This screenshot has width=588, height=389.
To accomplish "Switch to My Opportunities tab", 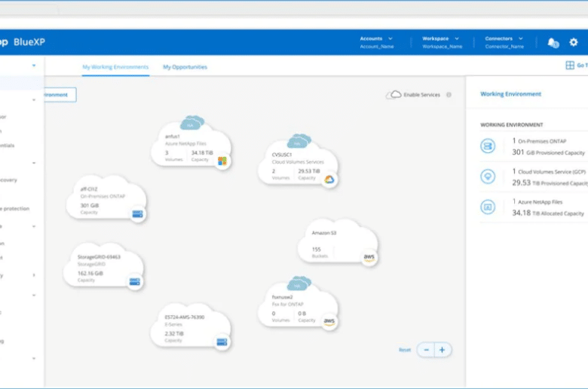I will click(x=185, y=67).
